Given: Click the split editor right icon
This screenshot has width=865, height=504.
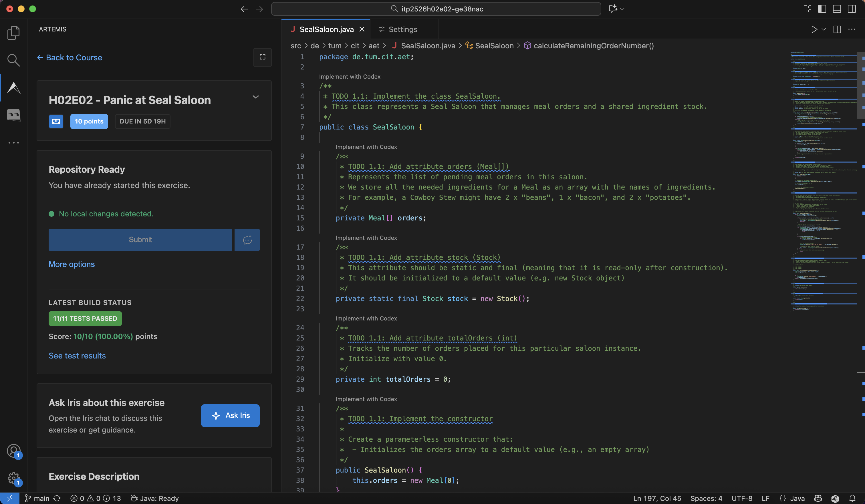Looking at the screenshot, I should [837, 29].
